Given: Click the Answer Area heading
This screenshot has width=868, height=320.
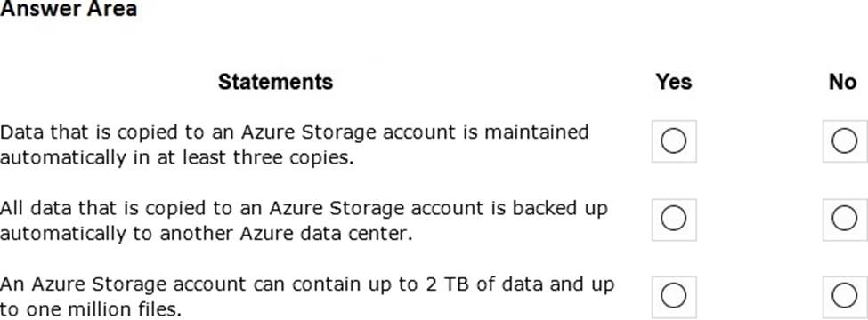Looking at the screenshot, I should (69, 9).
